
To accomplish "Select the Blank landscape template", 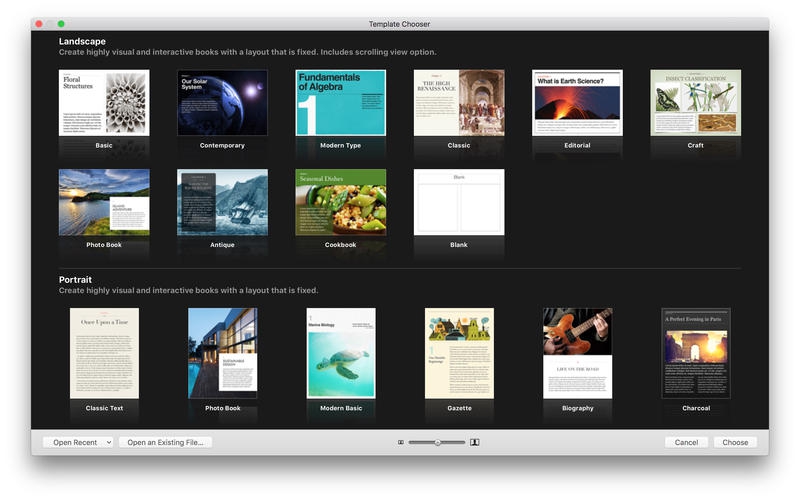I will [459, 202].
